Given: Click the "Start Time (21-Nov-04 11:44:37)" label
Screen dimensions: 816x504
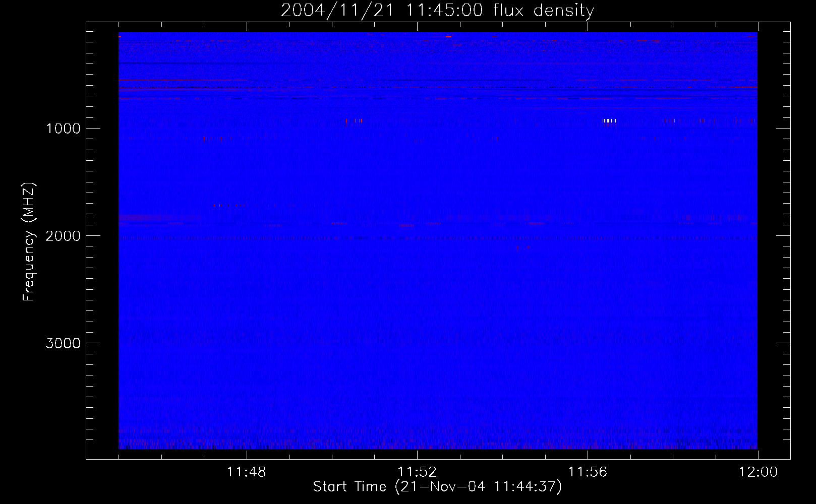Looking at the screenshot, I should 437,487.
